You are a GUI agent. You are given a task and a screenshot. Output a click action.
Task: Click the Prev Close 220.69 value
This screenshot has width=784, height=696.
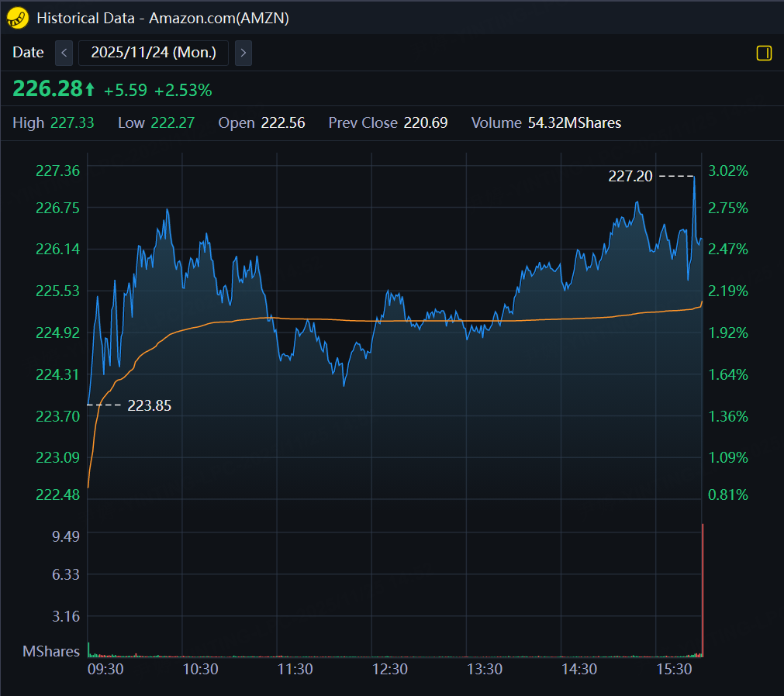(x=425, y=122)
